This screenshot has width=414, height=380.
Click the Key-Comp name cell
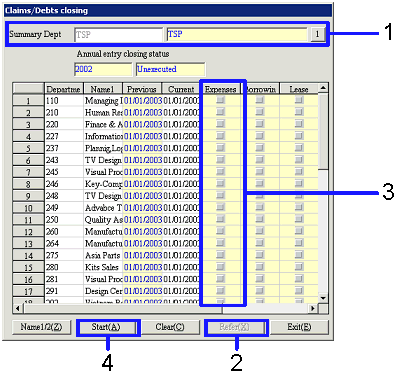pyautogui.click(x=103, y=184)
